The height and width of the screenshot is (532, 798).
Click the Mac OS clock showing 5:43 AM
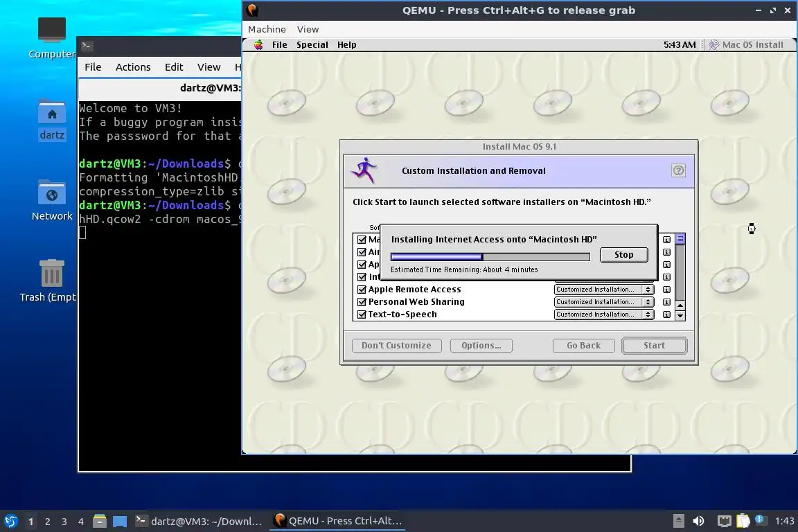pyautogui.click(x=680, y=45)
